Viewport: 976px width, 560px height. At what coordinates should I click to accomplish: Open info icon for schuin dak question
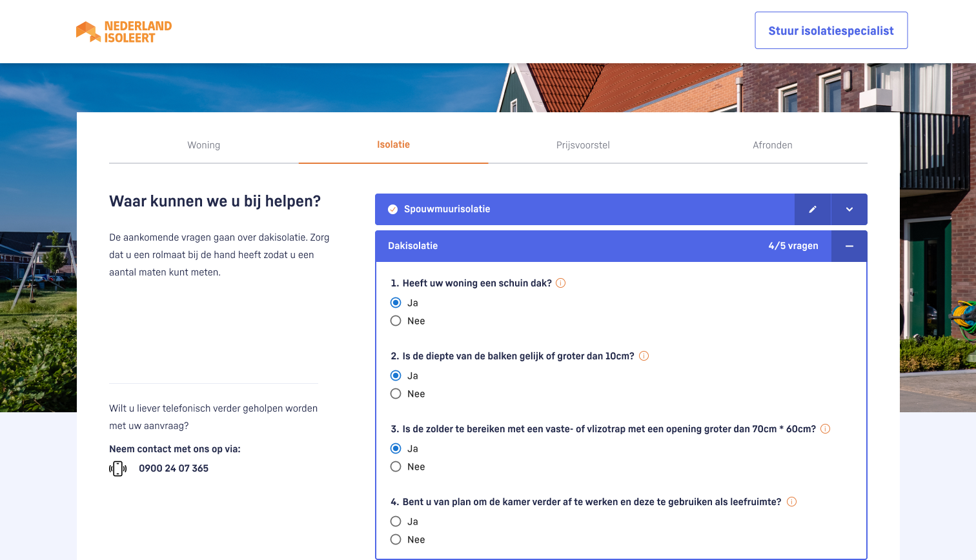561,283
